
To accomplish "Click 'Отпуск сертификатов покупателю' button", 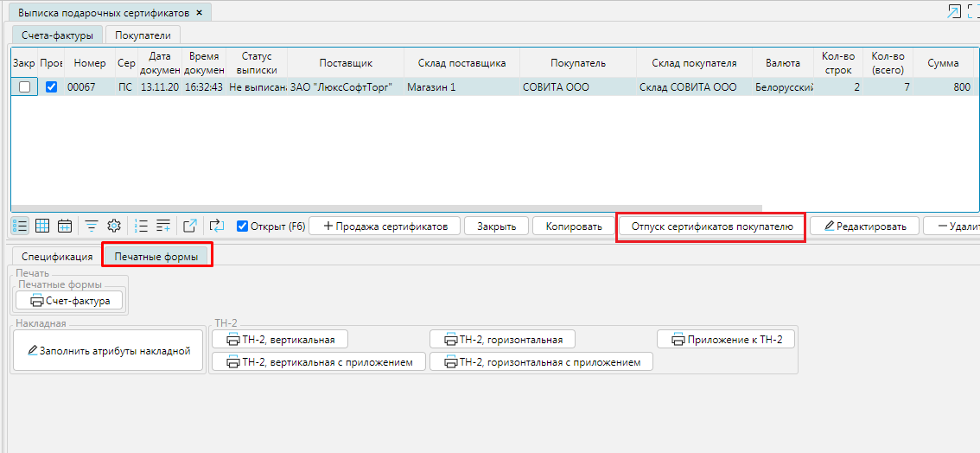I will pos(711,226).
